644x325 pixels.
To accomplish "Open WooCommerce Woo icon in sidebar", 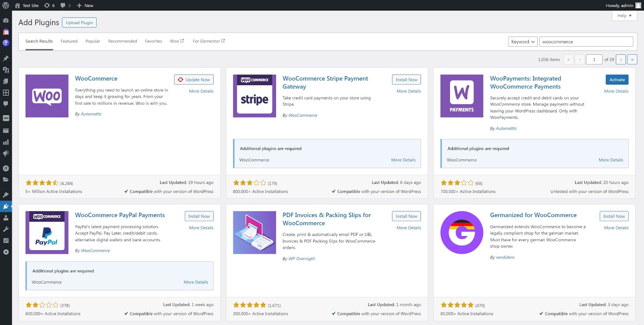I will tap(6, 118).
